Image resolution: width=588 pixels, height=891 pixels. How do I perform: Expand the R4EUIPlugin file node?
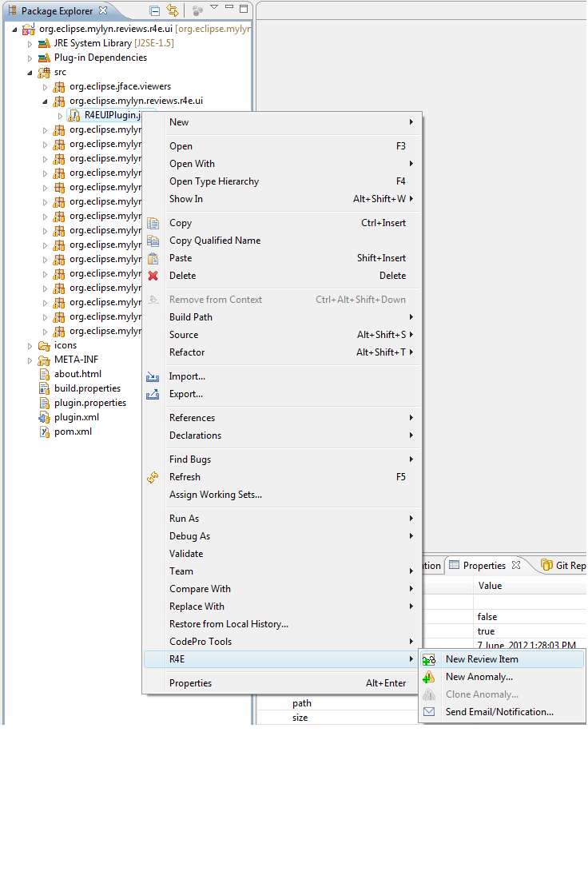[61, 116]
